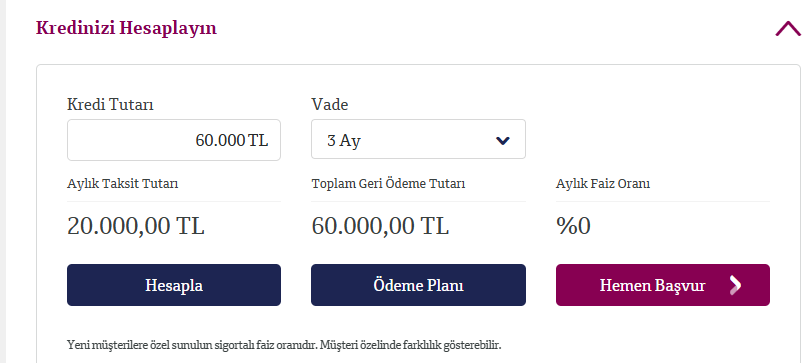The height and width of the screenshot is (363, 811).
Task: Click the %0 interest rate value
Action: [573, 226]
